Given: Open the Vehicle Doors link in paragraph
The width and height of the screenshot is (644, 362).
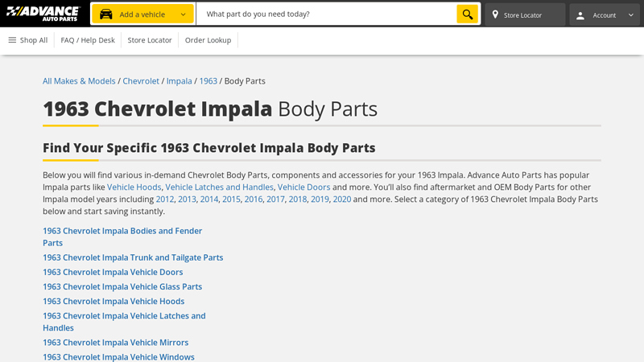Looking at the screenshot, I should pos(304,187).
